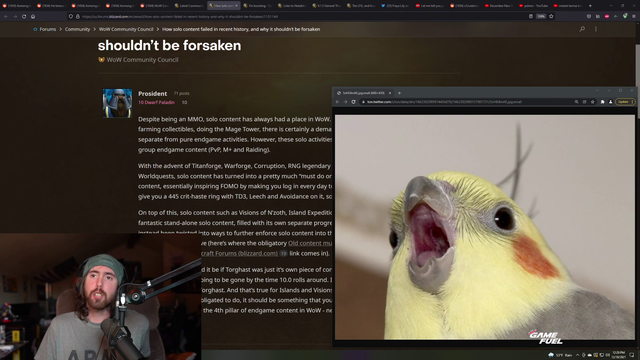Switch to the first '(1034) Asmong...' tab
The height and width of the screenshot is (360, 640).
tap(16, 6)
